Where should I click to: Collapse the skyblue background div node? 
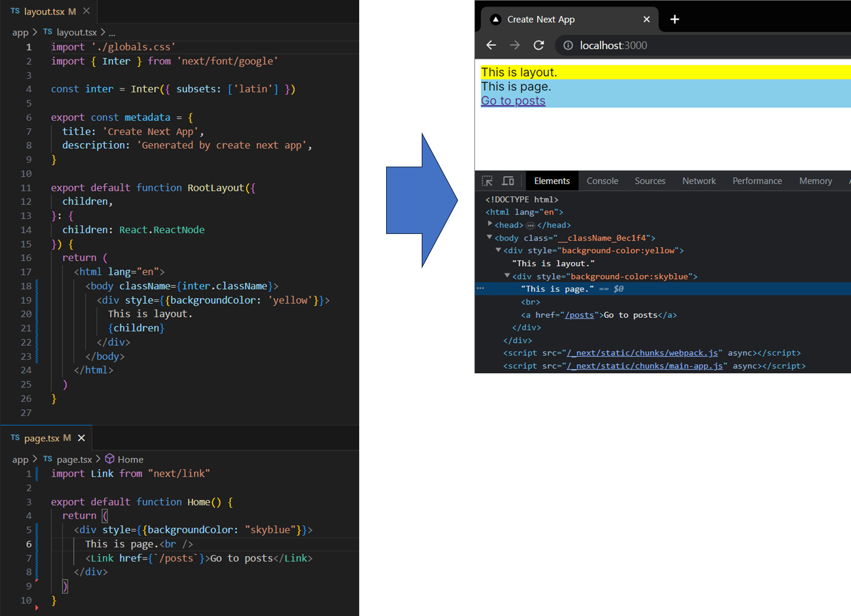[x=507, y=276]
